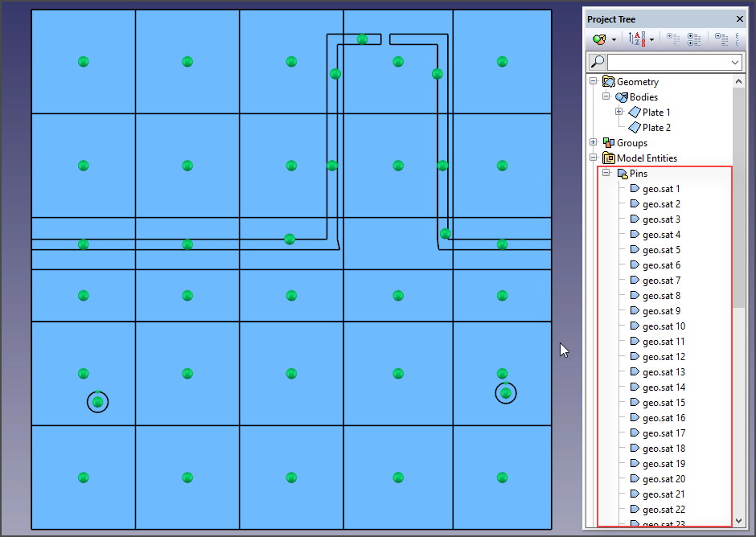Select geo.sat 12 in the pins list
The width and height of the screenshot is (756, 537).
[x=664, y=357]
